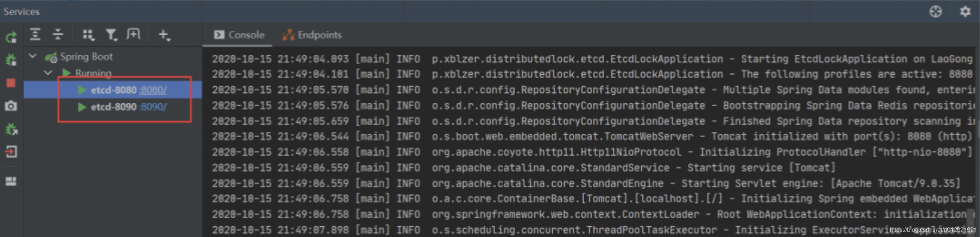Click Open in New Tab icon

click(133, 35)
